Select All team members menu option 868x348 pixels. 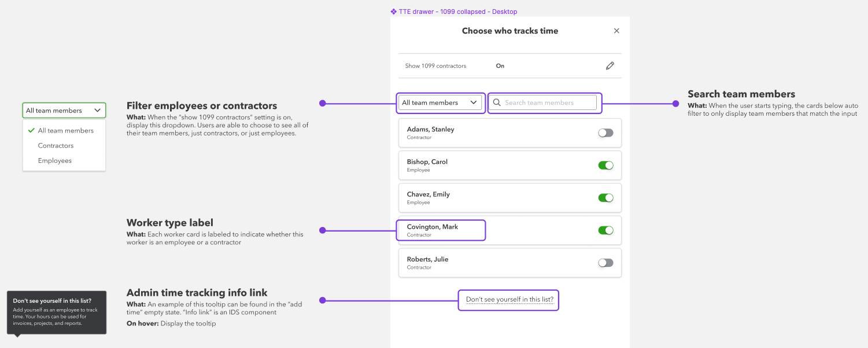coord(65,130)
